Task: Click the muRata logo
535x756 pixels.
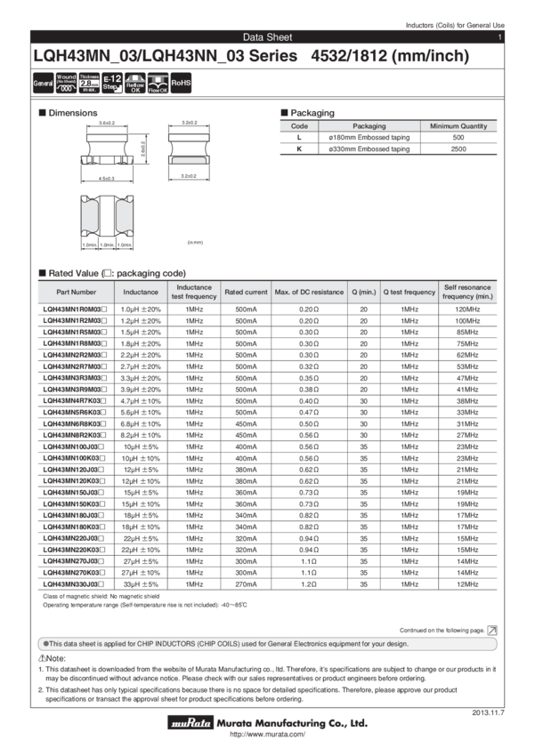Action: [190, 722]
